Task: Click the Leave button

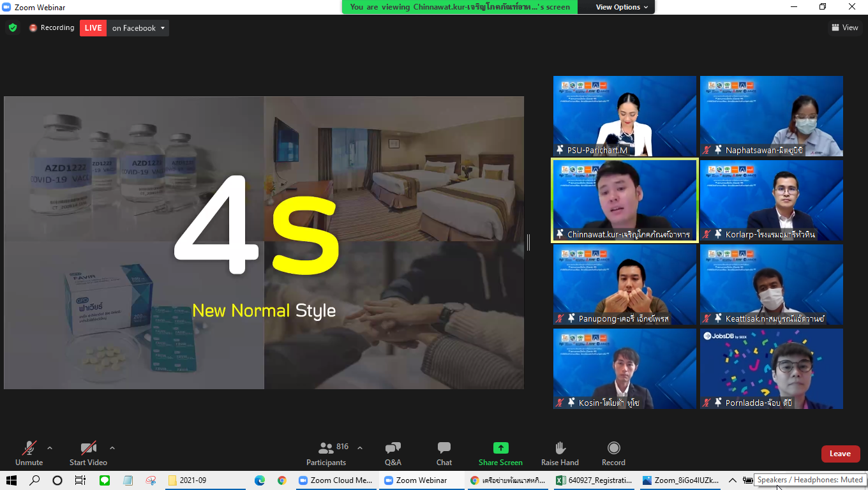Action: [841, 453]
